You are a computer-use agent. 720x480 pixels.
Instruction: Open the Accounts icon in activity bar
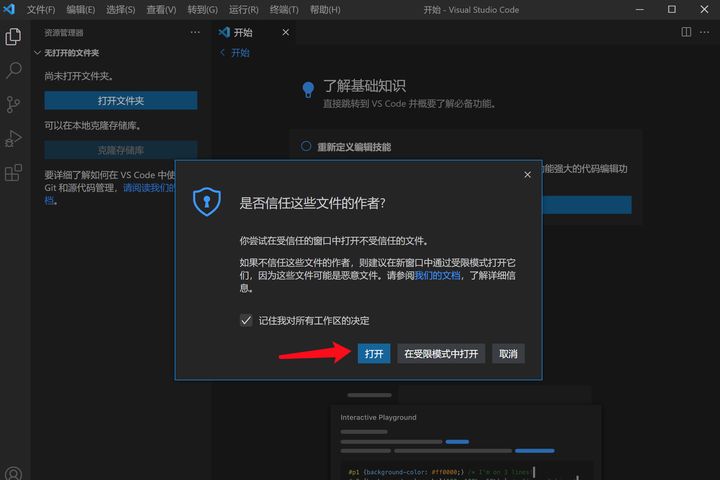(13, 473)
